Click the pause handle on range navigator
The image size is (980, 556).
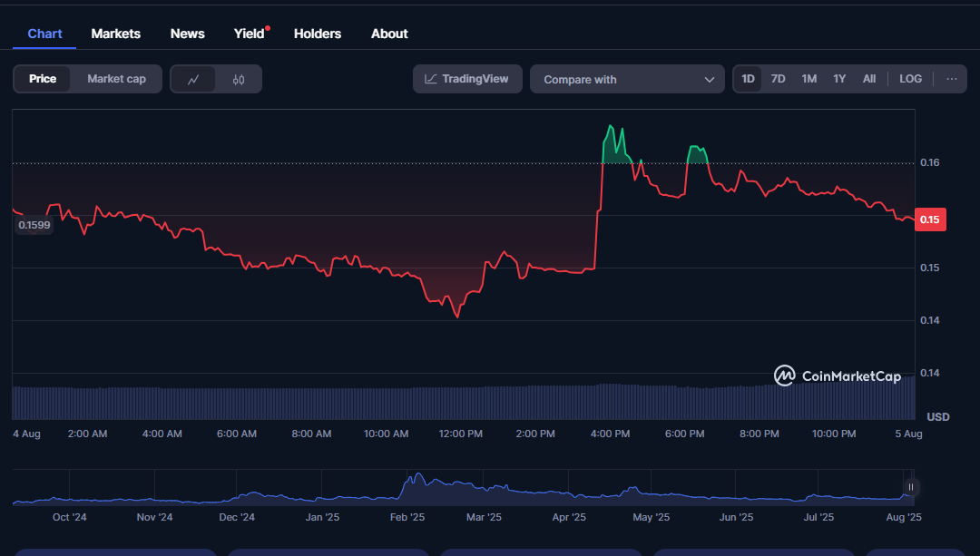coord(910,488)
